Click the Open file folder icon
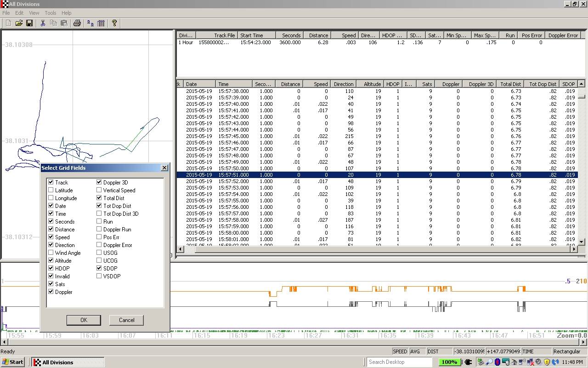The width and height of the screenshot is (588, 368). pyautogui.click(x=19, y=23)
